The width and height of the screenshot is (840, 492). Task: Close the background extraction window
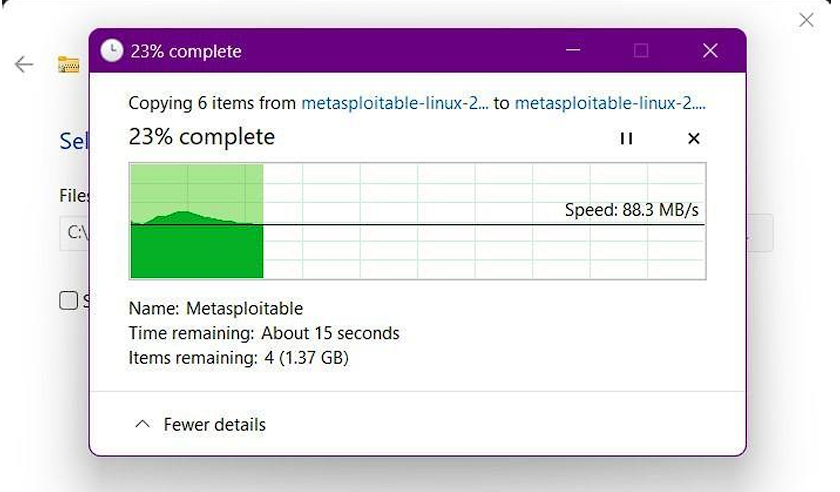(x=806, y=20)
